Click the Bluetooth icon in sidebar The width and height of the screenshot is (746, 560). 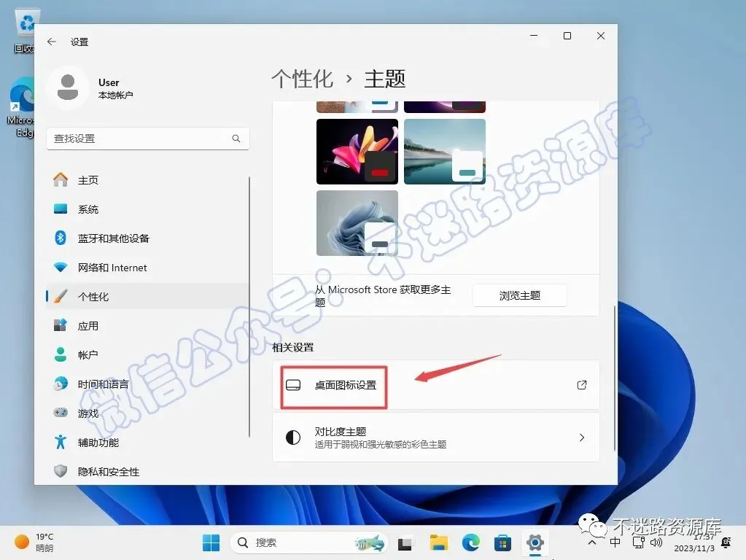[61, 238]
